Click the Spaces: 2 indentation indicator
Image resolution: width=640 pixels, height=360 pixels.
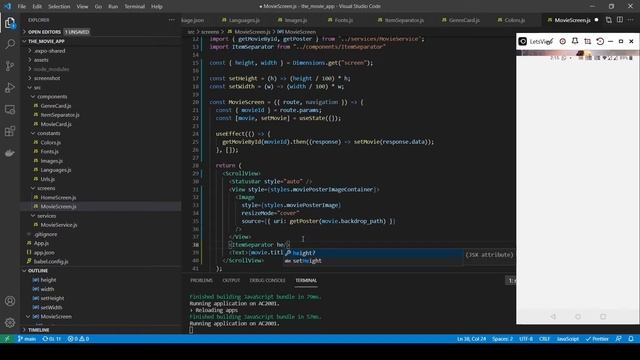pos(502,339)
